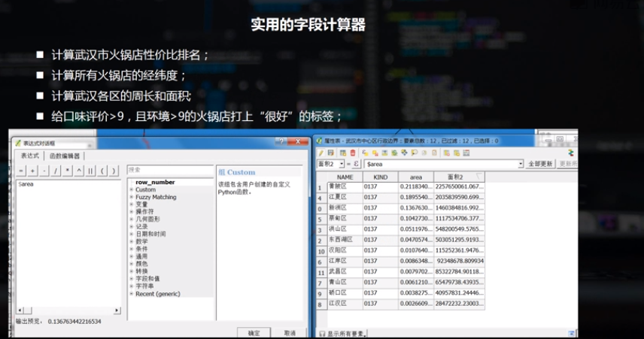
Task: Click the multiplication asterisk operator button
Action: [x=68, y=171]
